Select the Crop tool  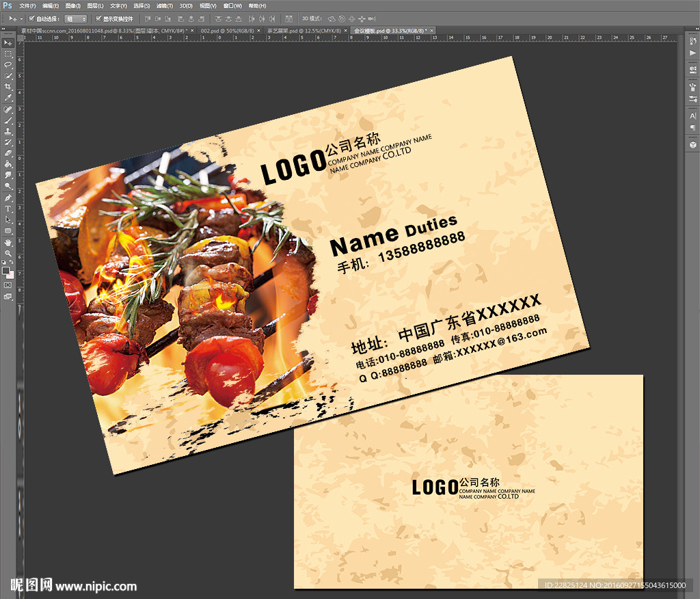(x=8, y=87)
